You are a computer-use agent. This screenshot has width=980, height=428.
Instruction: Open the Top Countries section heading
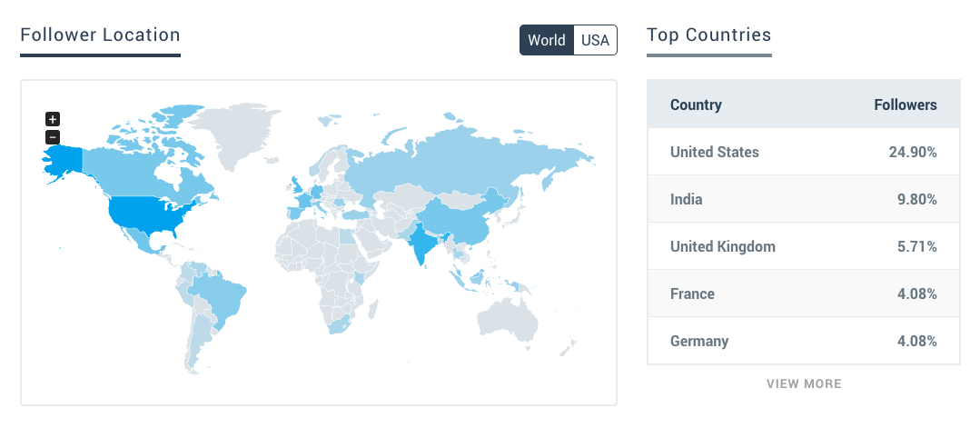point(708,35)
